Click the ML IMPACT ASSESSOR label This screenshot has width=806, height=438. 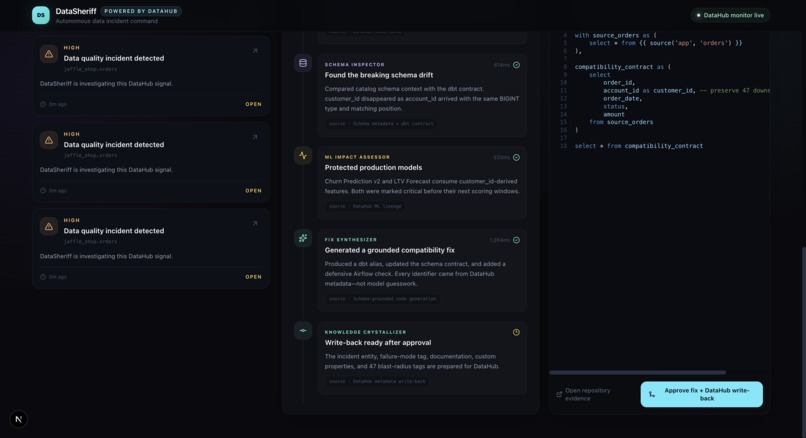tap(357, 157)
